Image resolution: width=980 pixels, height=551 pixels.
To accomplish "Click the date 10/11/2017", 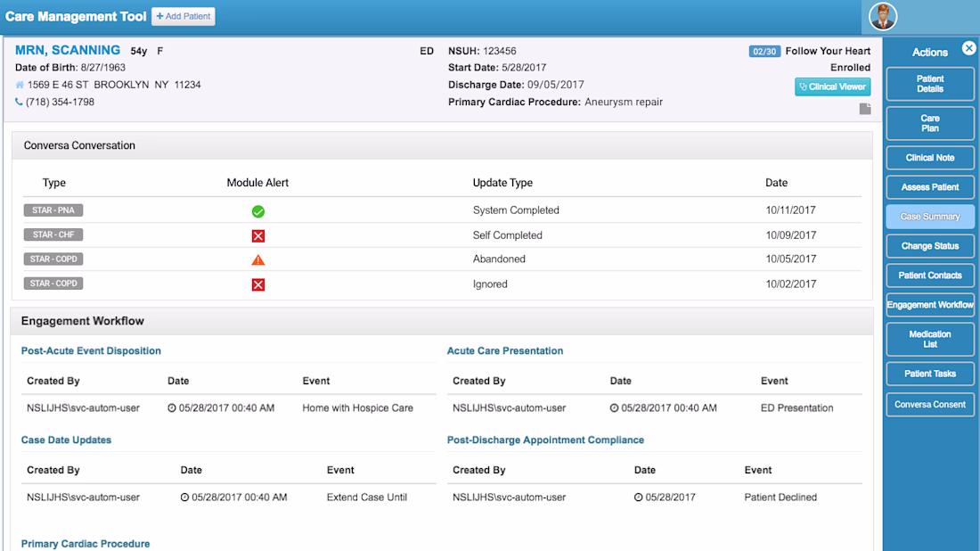I will click(790, 210).
